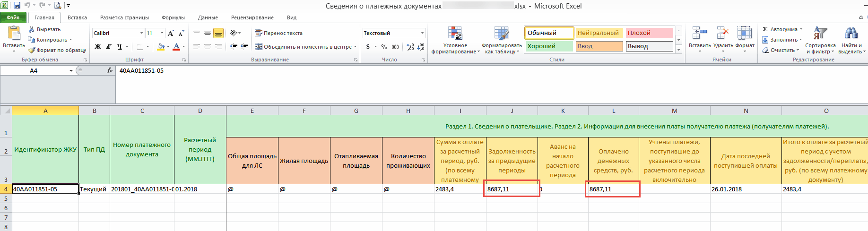
Task: Click the percent style icon
Action: [x=384, y=47]
